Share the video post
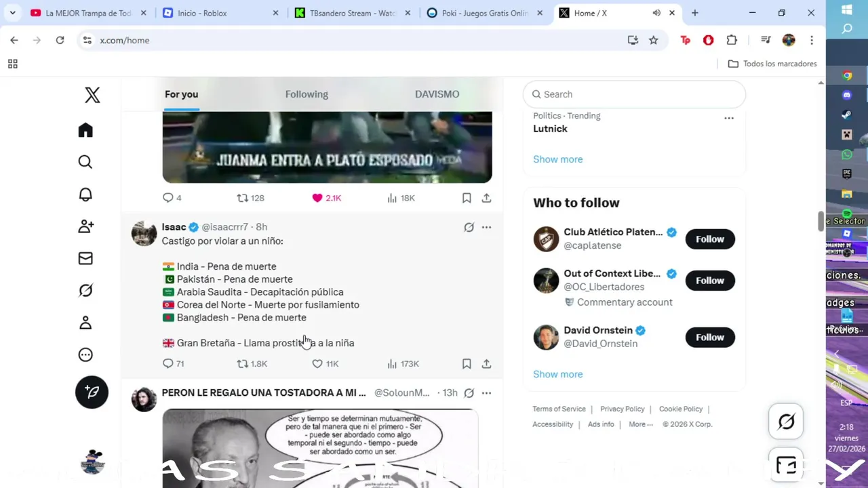Viewport: 868px width, 488px height. (x=486, y=198)
